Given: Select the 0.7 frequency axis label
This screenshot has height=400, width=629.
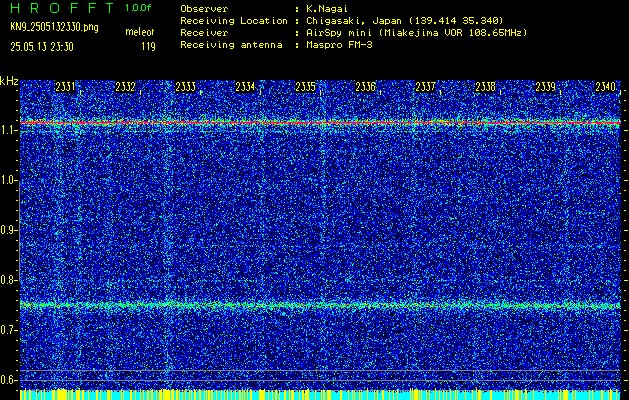Looking at the screenshot, I should click(x=7, y=330).
